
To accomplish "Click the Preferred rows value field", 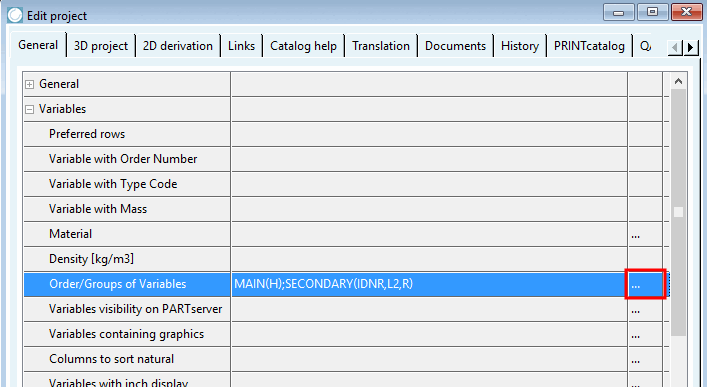I will point(429,134).
